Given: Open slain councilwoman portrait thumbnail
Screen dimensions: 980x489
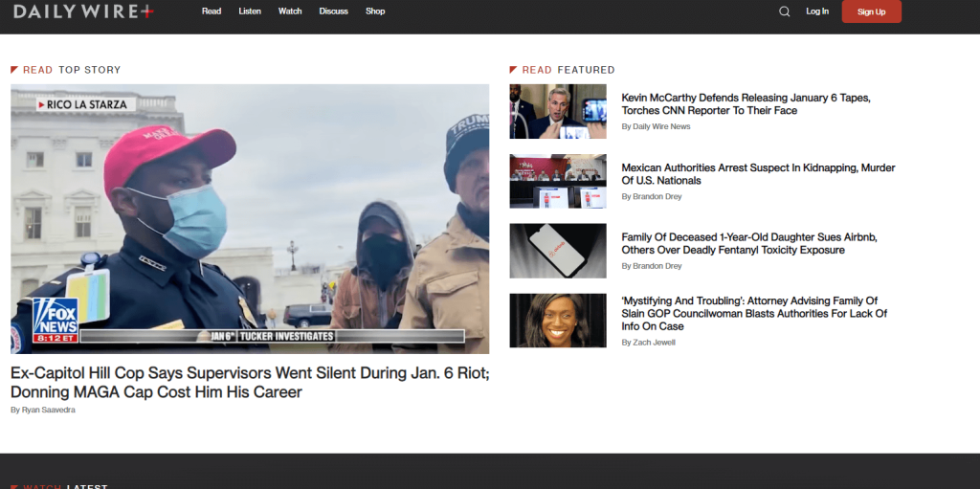Looking at the screenshot, I should (x=558, y=321).
